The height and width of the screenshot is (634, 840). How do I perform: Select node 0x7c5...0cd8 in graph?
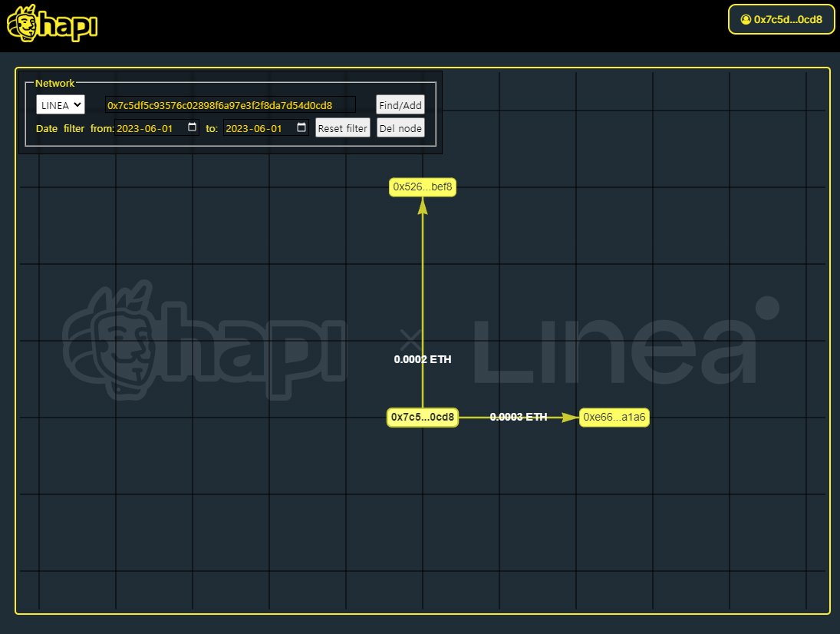pos(423,417)
